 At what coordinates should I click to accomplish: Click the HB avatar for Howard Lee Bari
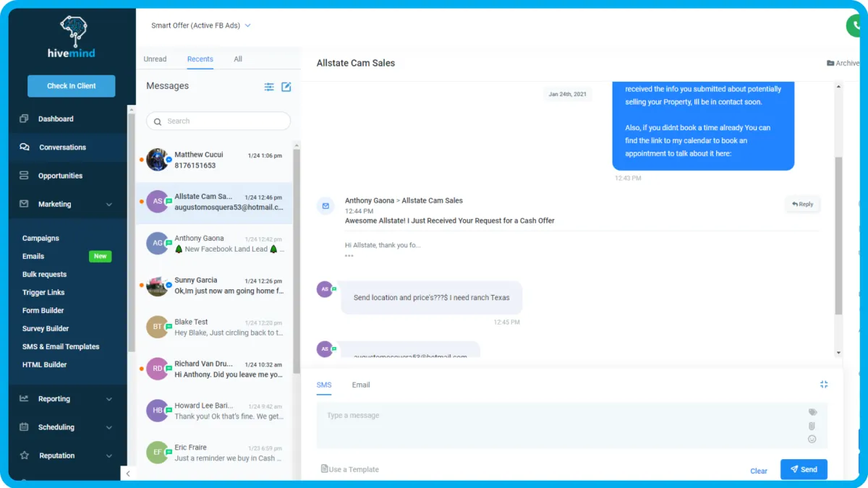[x=158, y=411]
